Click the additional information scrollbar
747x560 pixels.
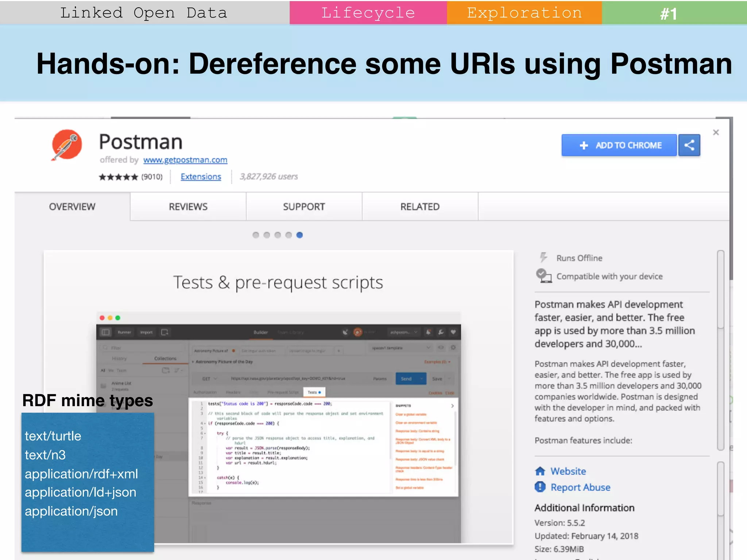[x=720, y=510]
